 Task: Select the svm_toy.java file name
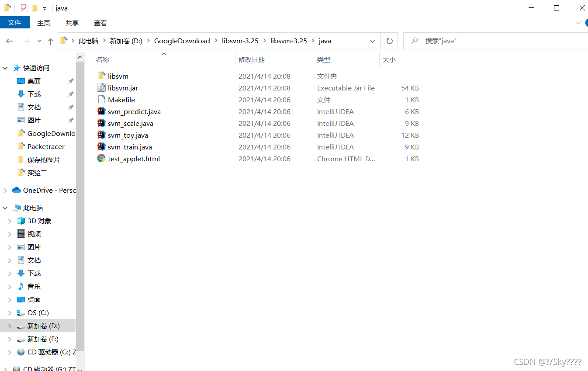pyautogui.click(x=128, y=135)
